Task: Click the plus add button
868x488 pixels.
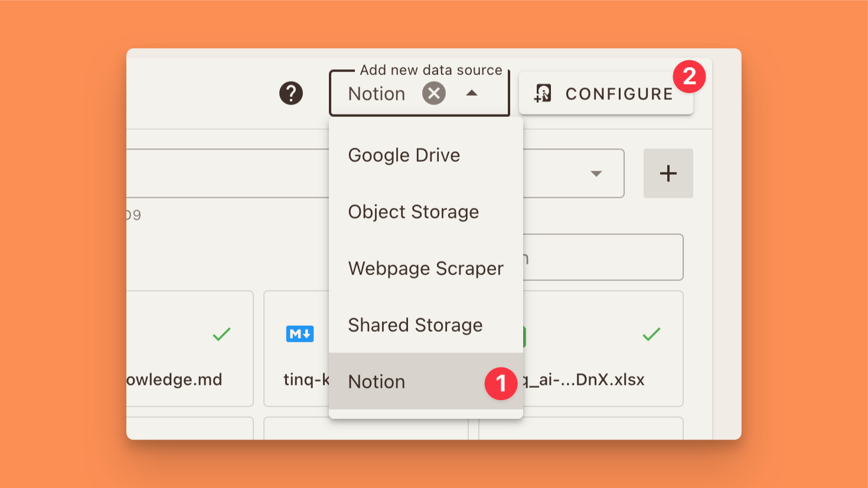Action: tap(668, 173)
